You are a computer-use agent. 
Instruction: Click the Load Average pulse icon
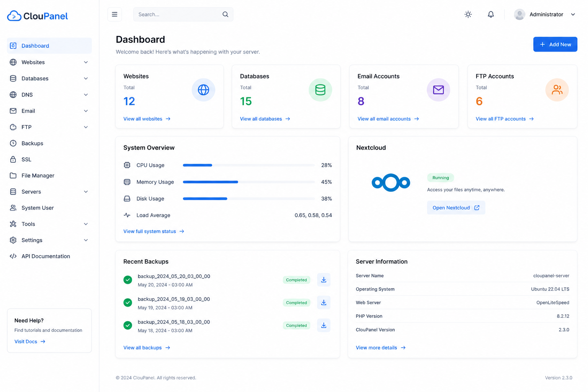coord(127,215)
